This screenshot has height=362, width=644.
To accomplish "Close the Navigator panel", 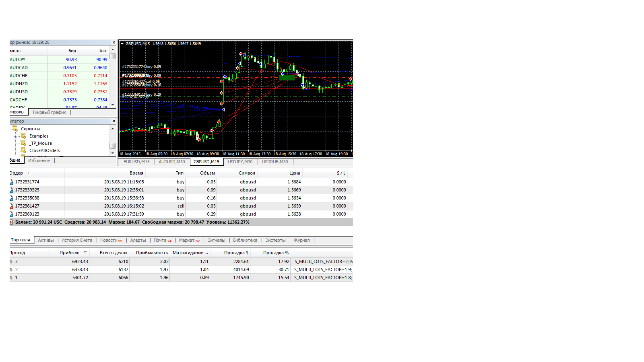I will click(x=114, y=121).
